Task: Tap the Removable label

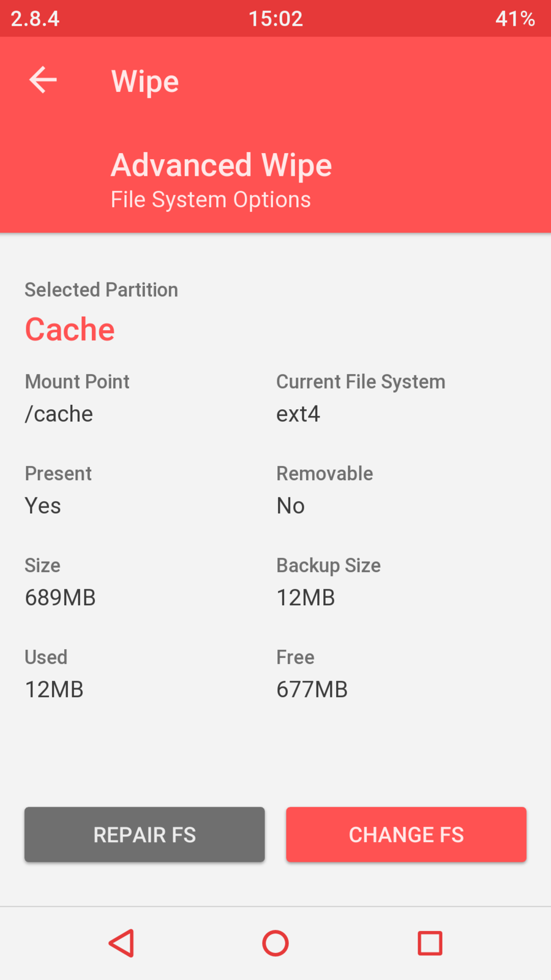Action: pyautogui.click(x=324, y=473)
